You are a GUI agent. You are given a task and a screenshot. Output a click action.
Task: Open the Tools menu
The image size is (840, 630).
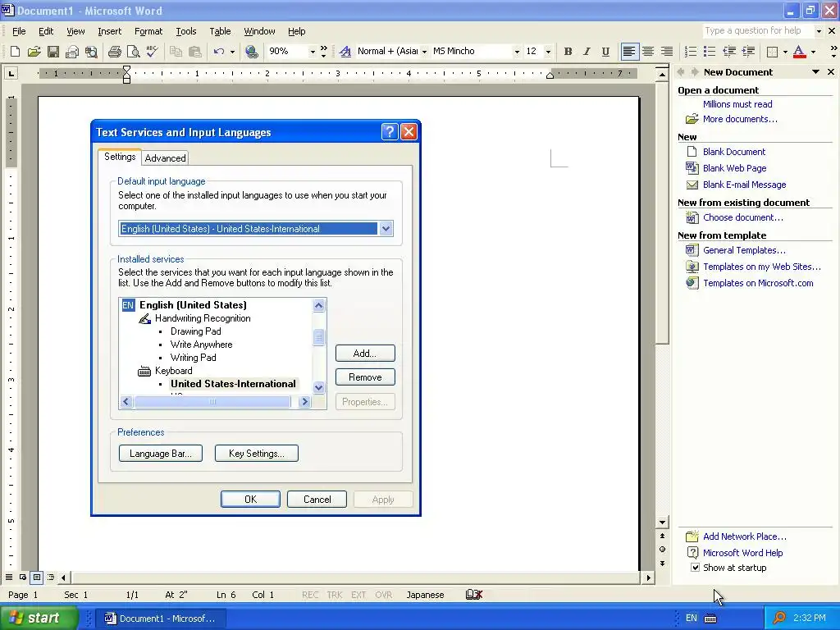coord(186,31)
